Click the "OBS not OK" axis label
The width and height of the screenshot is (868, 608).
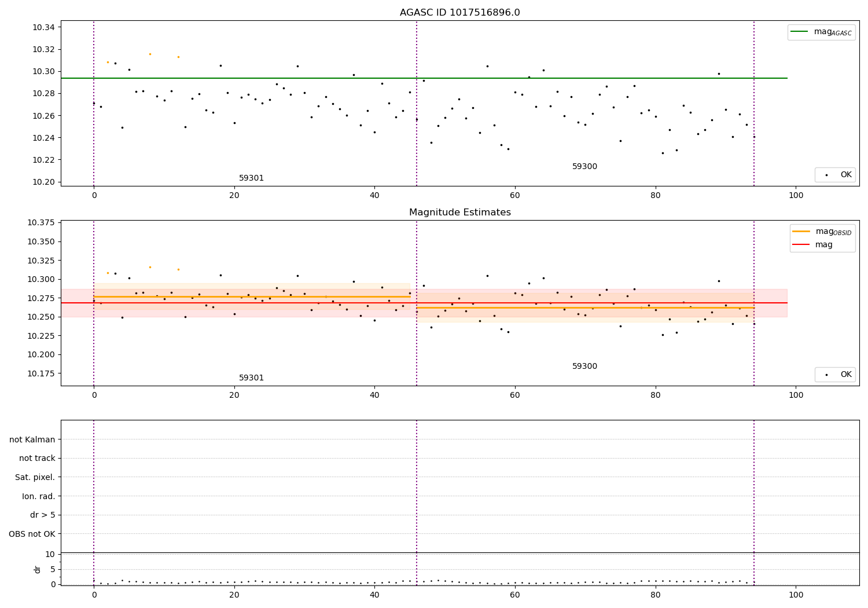click(x=32, y=534)
